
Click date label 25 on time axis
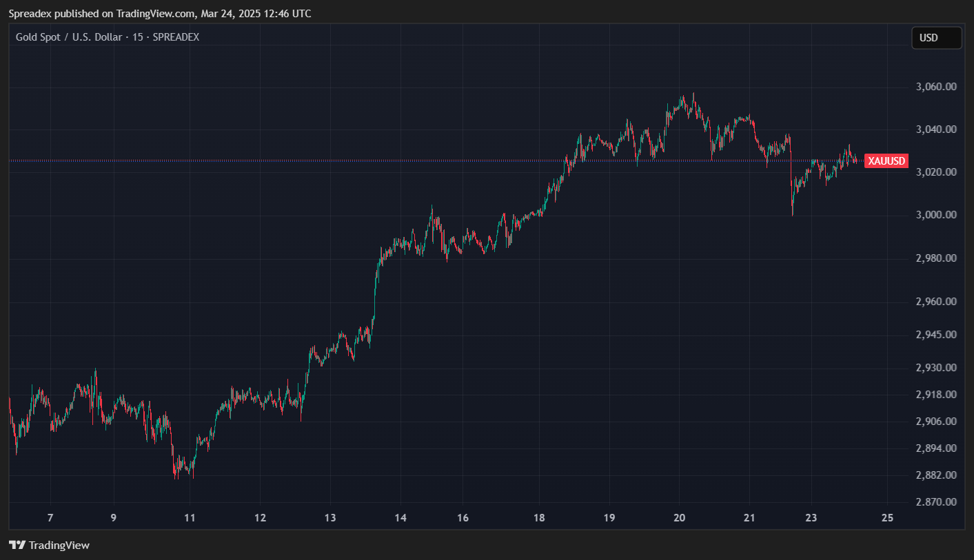(888, 518)
